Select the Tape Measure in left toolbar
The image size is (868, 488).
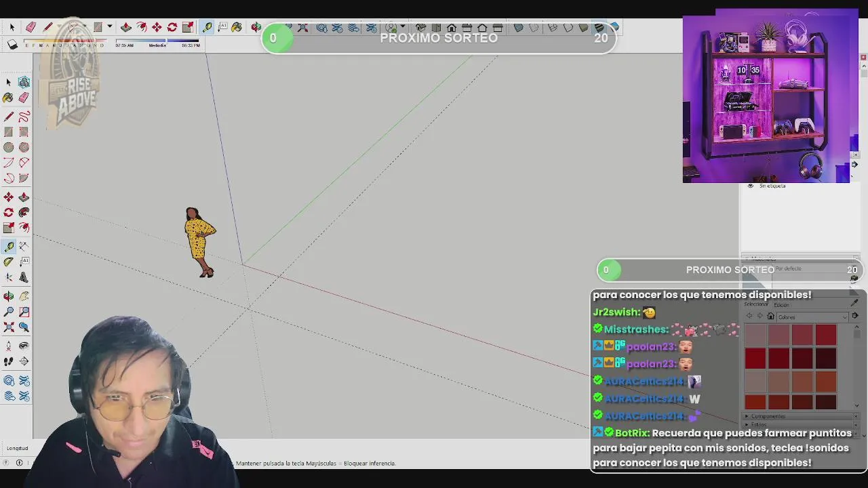click(x=9, y=246)
